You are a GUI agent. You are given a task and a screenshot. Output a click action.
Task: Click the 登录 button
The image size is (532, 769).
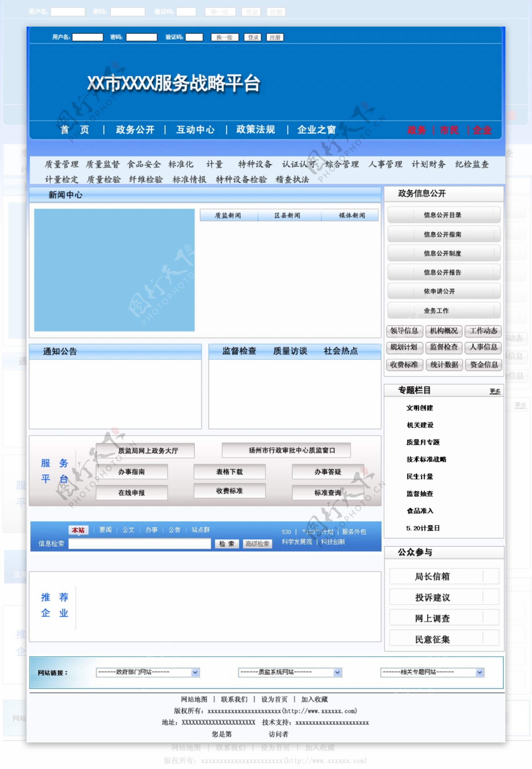[253, 37]
